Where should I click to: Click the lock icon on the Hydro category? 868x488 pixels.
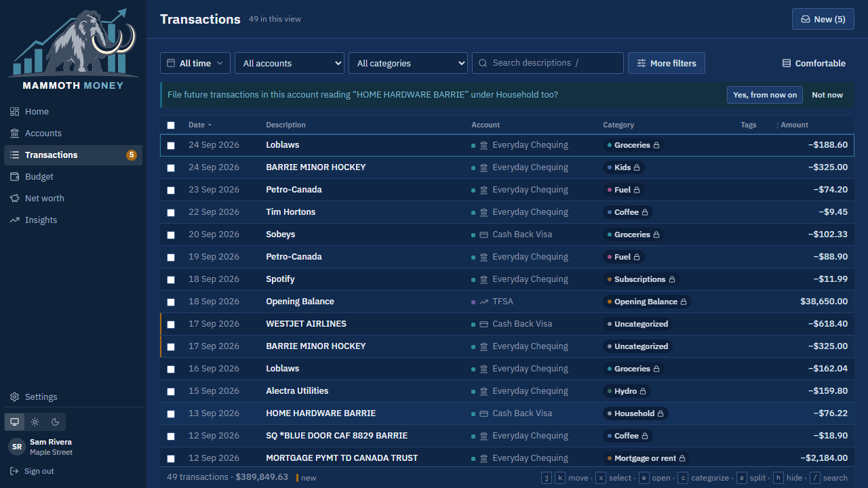pyautogui.click(x=644, y=391)
